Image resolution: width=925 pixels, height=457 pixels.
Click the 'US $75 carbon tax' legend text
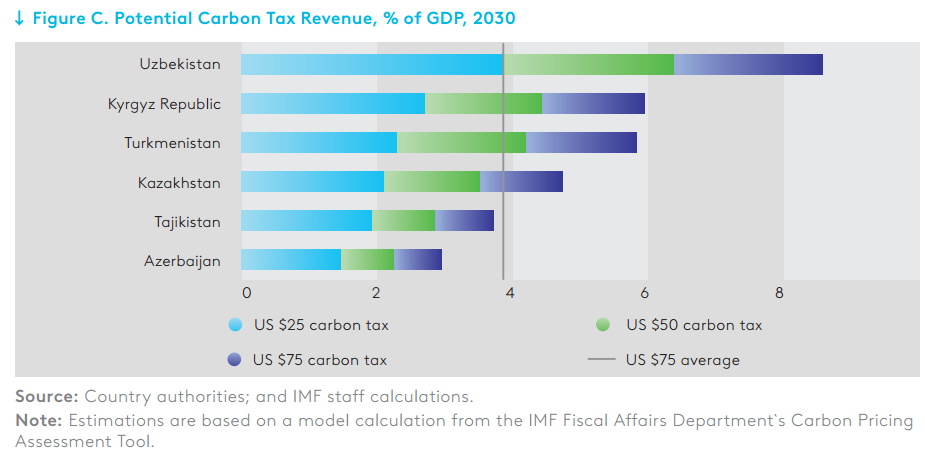coord(320,360)
